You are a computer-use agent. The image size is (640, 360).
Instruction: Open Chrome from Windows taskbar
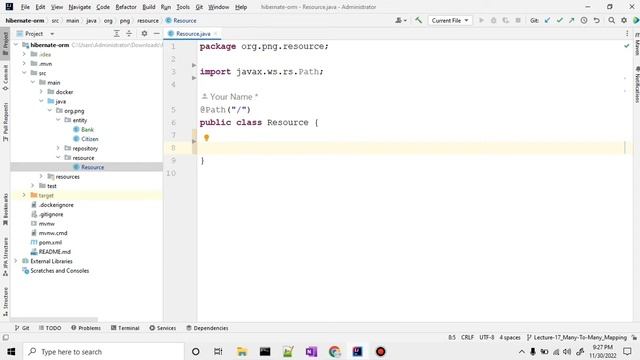(335, 351)
